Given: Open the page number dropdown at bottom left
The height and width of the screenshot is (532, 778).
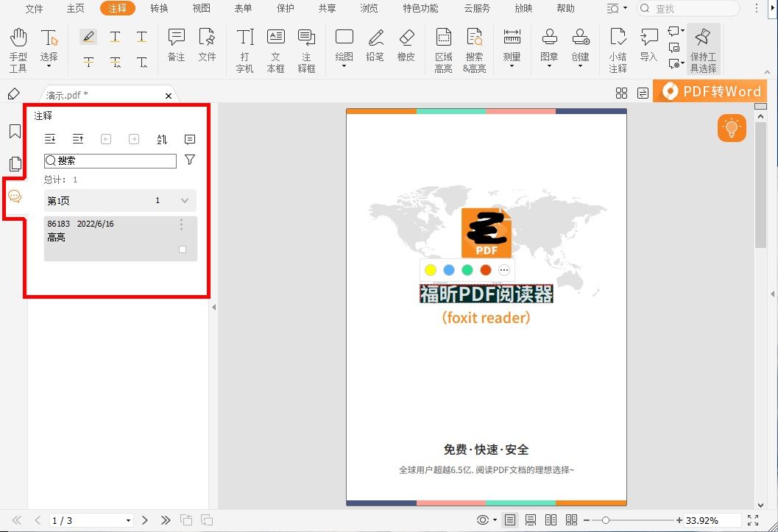Looking at the screenshot, I should pyautogui.click(x=127, y=519).
